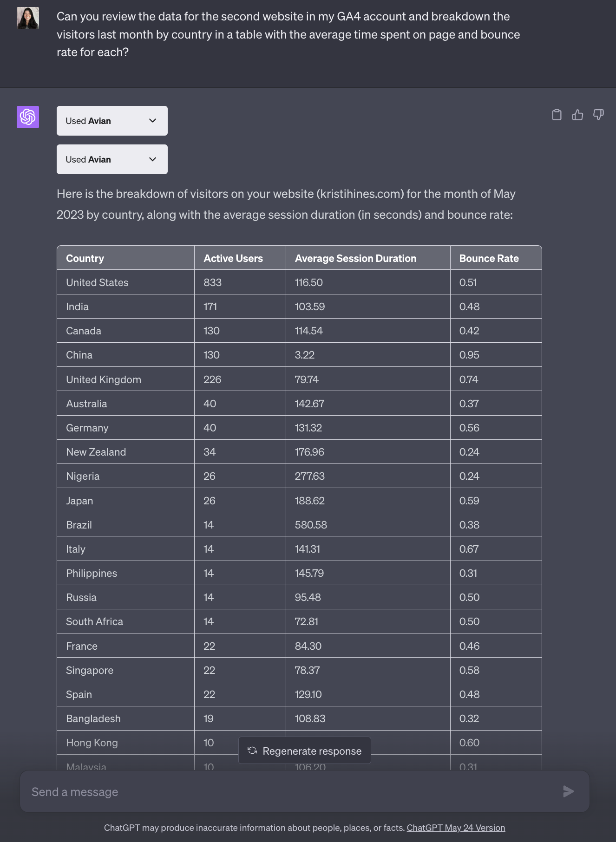This screenshot has height=842, width=616.
Task: Give a thumbs up to the response
Action: point(577,115)
